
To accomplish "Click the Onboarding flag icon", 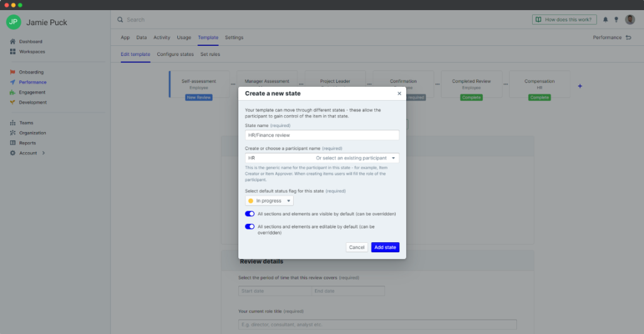I will (13, 72).
